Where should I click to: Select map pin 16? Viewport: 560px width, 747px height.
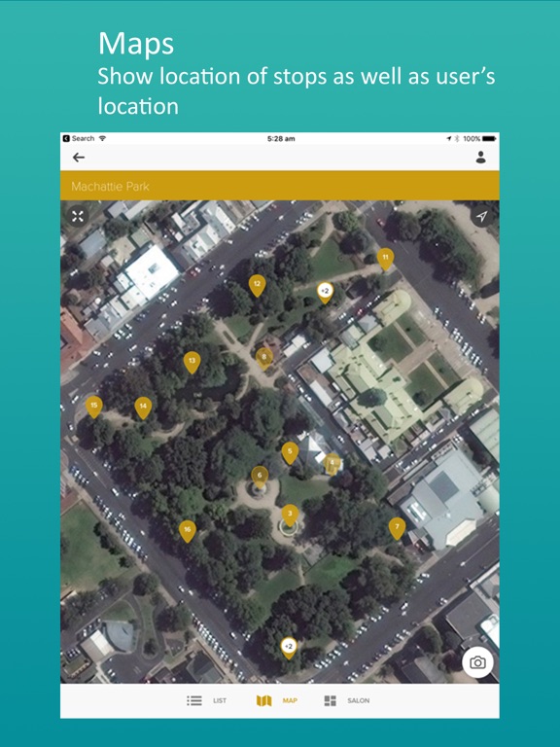click(x=187, y=531)
